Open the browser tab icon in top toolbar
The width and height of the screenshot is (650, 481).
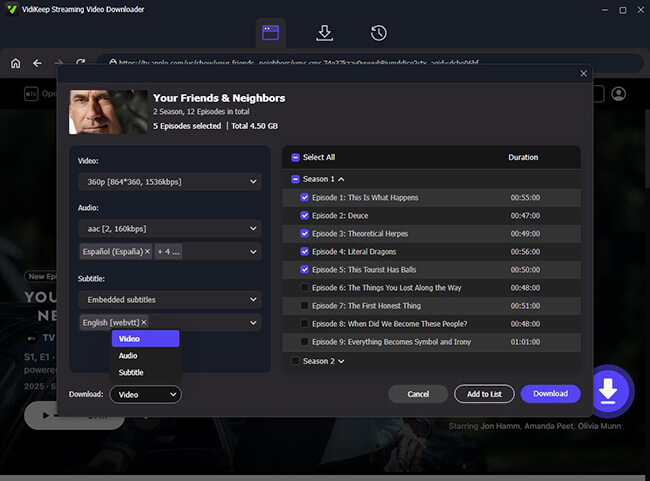click(270, 33)
